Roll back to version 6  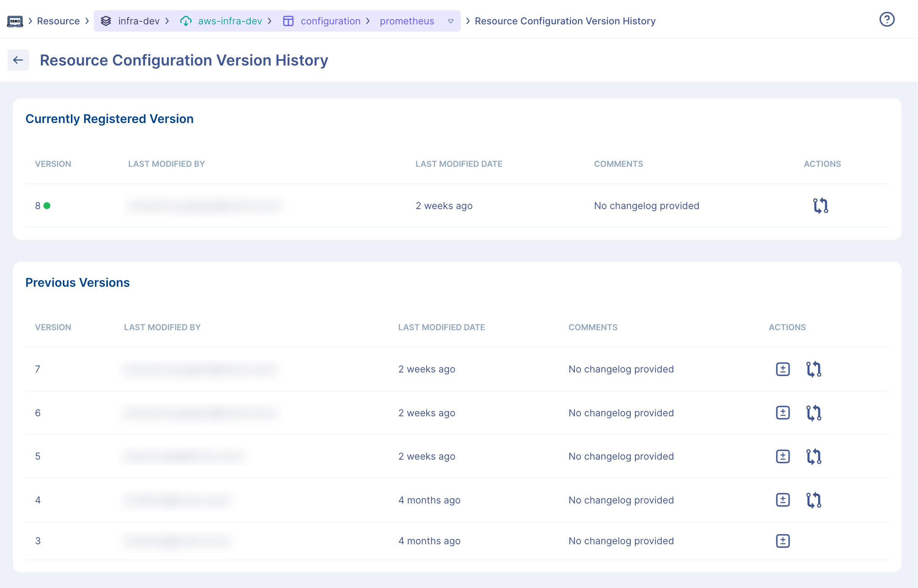click(813, 413)
